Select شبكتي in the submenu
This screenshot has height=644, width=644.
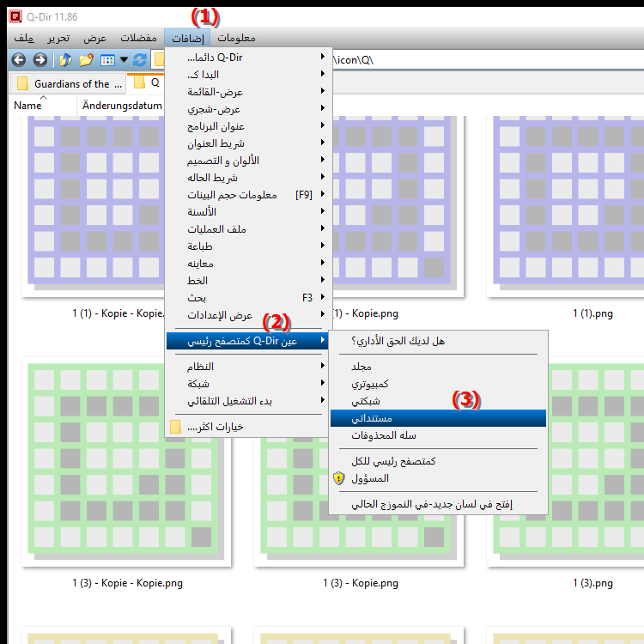pyautogui.click(x=438, y=401)
